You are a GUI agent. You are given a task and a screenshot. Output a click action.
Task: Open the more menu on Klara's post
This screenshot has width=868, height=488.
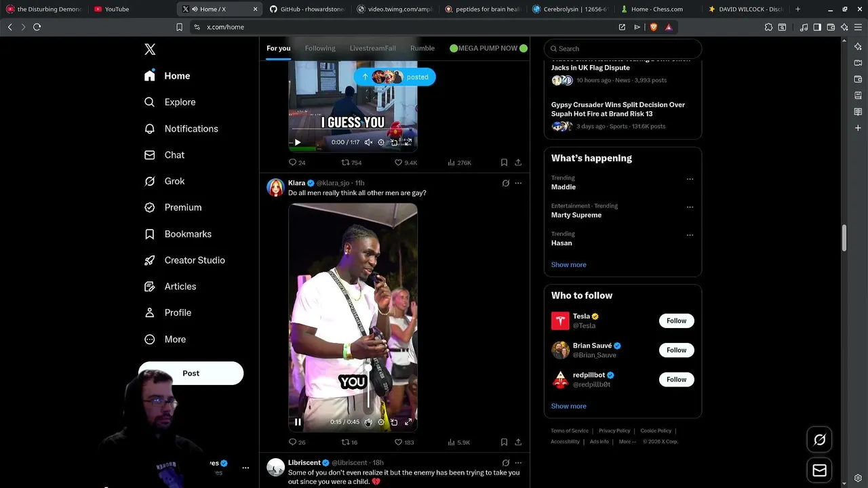(518, 183)
